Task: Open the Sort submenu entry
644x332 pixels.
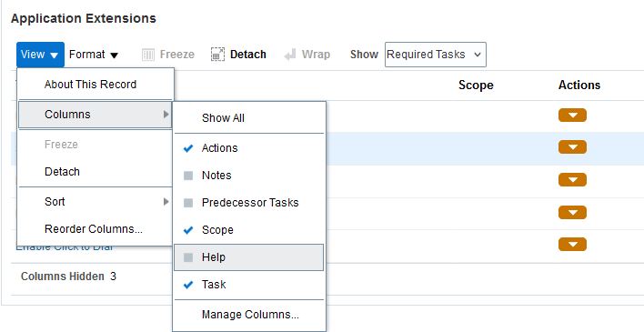Action: click(x=96, y=202)
